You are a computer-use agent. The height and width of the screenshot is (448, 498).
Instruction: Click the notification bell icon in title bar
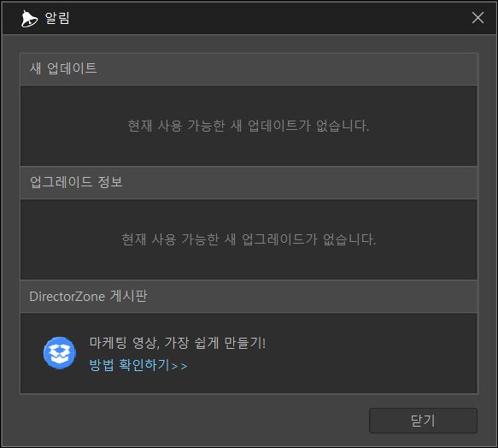(x=29, y=19)
